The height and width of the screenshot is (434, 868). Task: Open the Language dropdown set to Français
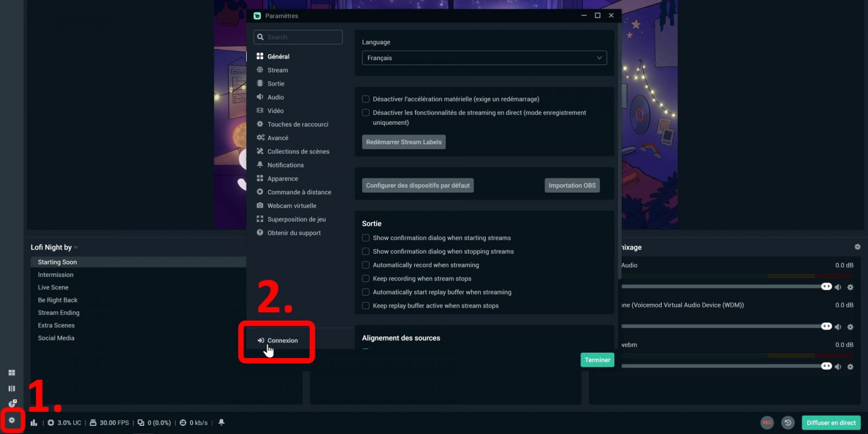pos(484,58)
